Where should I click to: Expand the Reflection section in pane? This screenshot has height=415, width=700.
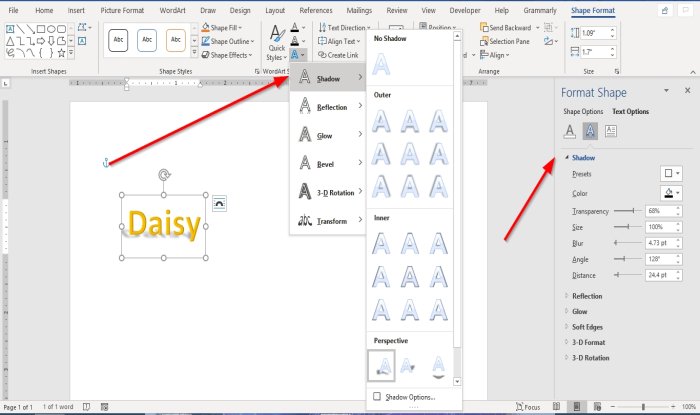pos(587,296)
